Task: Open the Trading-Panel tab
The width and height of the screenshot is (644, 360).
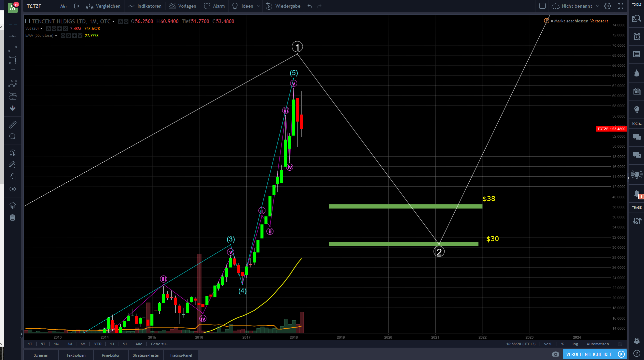Action: pyautogui.click(x=181, y=355)
